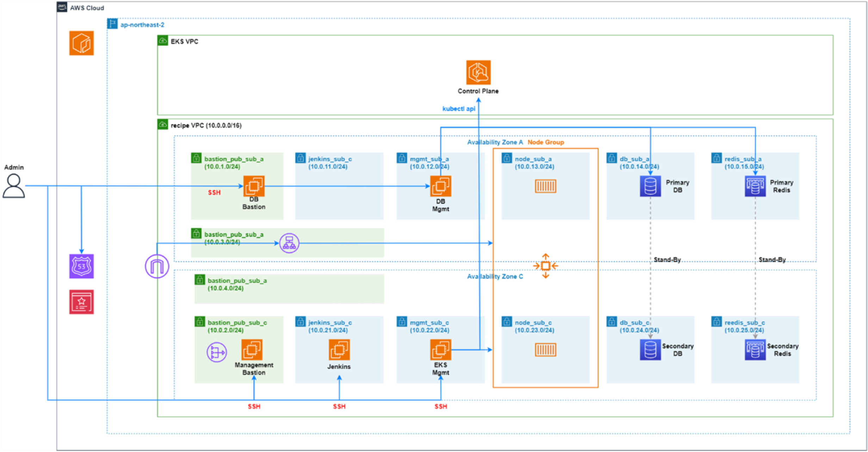The width and height of the screenshot is (868, 452).
Task: Select the DB Mgmt EC2 instance icon
Action: point(440,186)
